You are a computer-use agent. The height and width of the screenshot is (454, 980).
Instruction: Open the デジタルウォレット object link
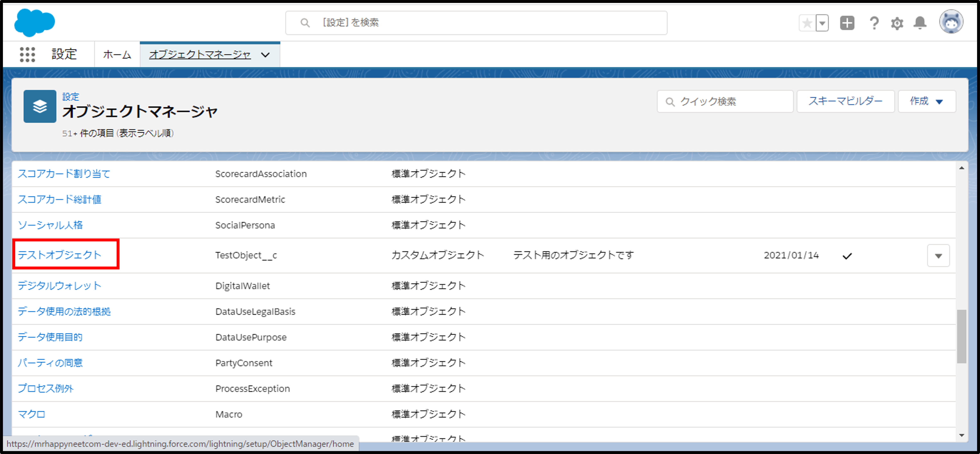59,286
